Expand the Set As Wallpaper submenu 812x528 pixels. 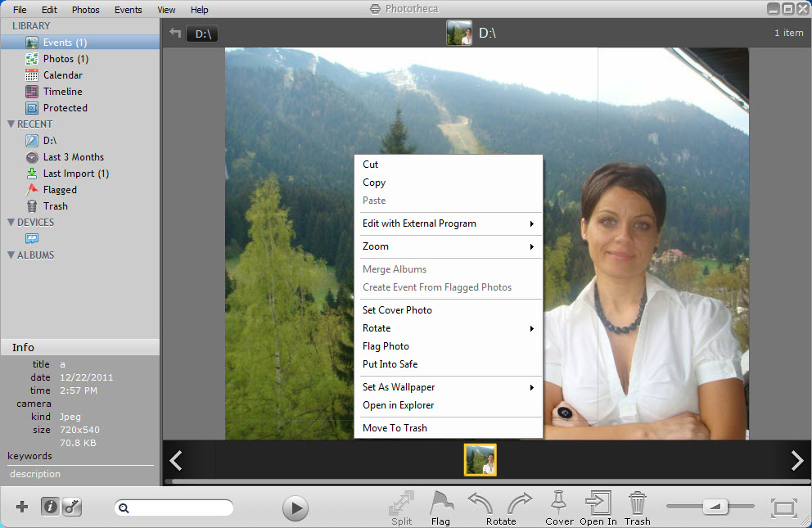click(448, 387)
